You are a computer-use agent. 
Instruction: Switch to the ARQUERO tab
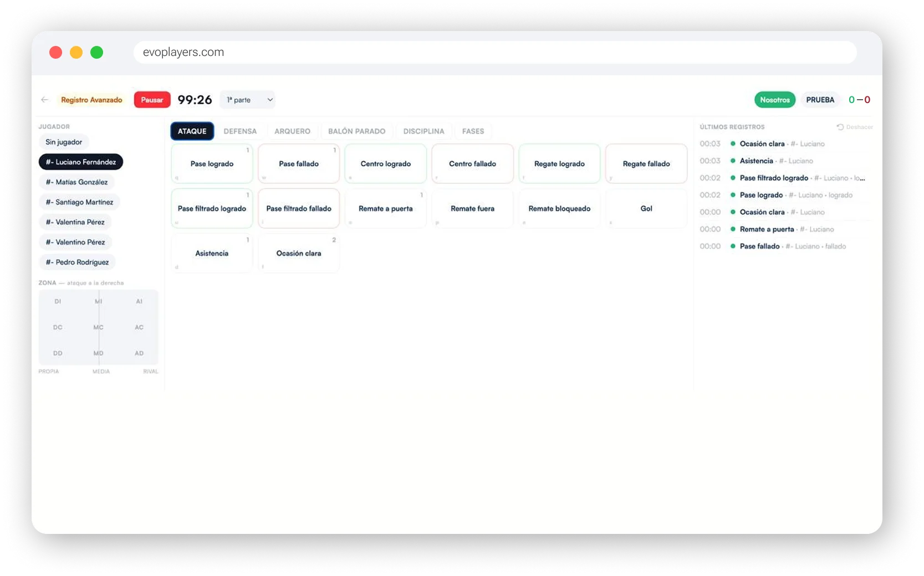click(x=292, y=131)
